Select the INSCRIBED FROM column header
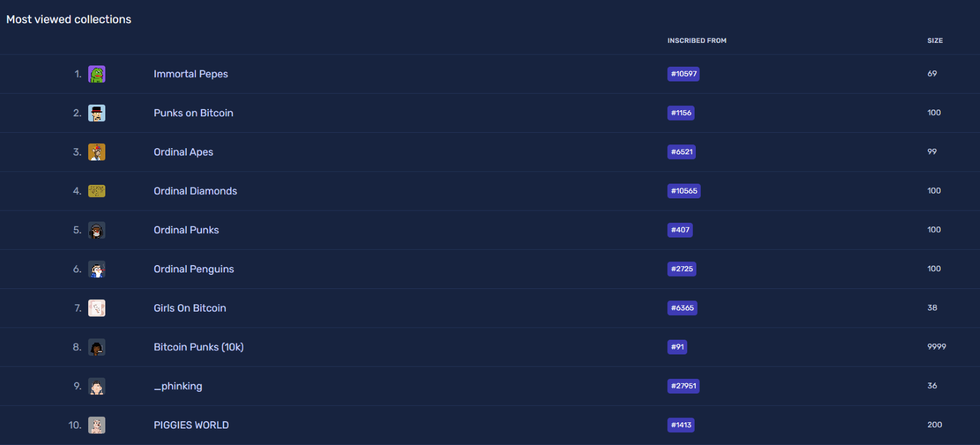This screenshot has width=980, height=445. pyautogui.click(x=697, y=40)
